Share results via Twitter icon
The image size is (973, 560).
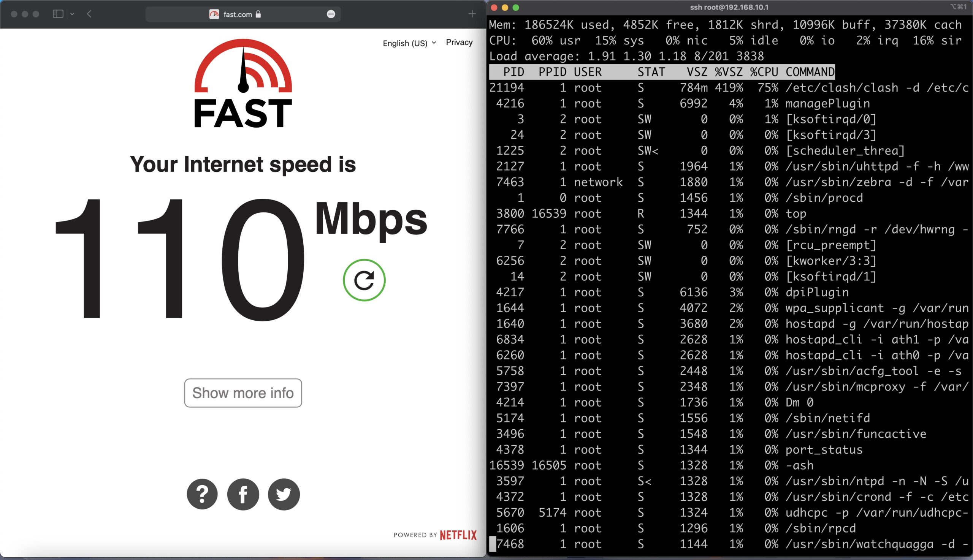tap(284, 494)
